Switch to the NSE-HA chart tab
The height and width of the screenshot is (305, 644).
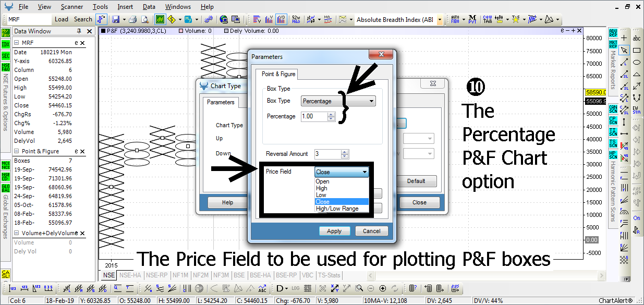coord(131,275)
